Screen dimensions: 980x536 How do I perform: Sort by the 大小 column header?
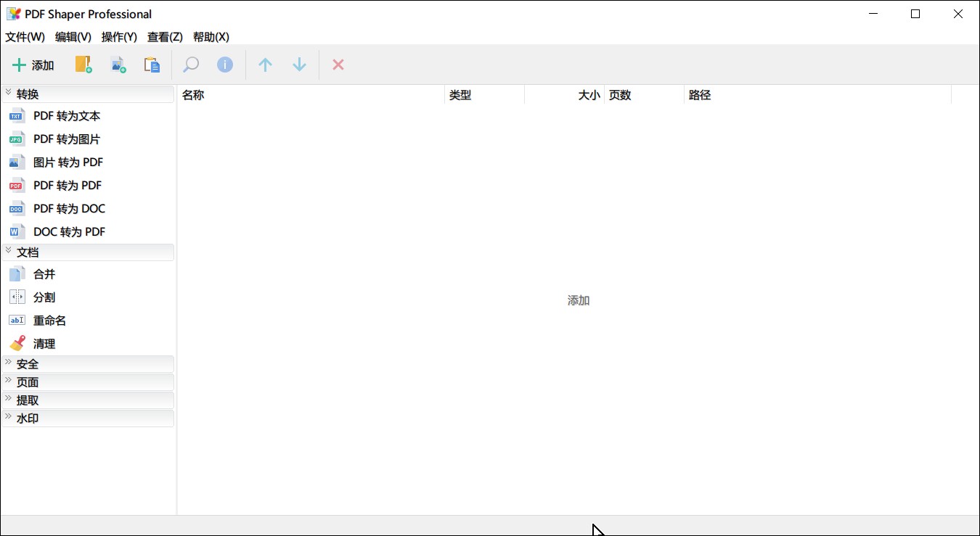tap(565, 95)
